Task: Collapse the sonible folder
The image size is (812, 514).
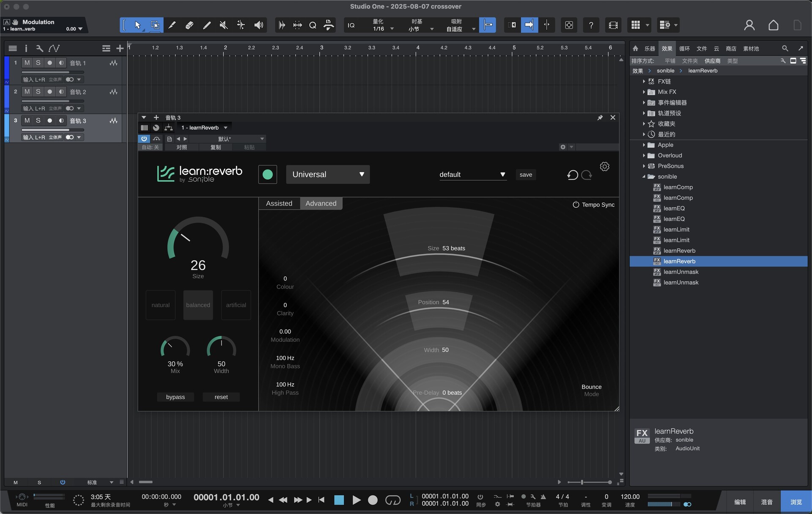Action: click(x=644, y=176)
